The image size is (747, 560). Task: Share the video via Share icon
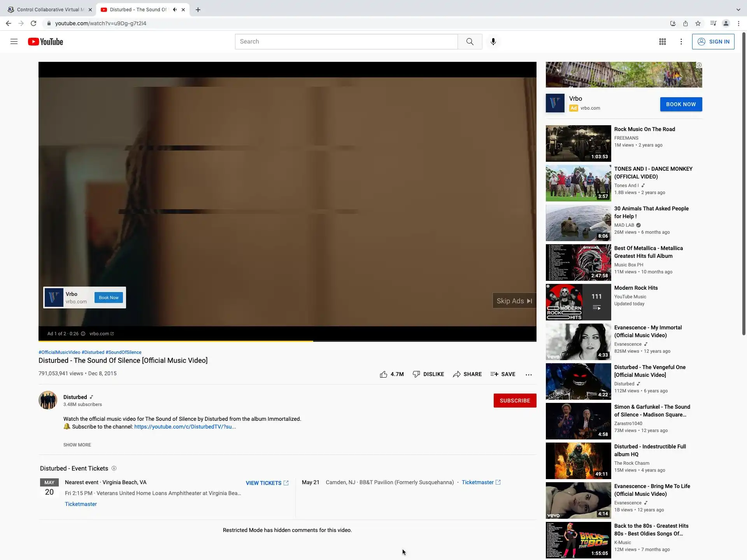click(x=457, y=374)
